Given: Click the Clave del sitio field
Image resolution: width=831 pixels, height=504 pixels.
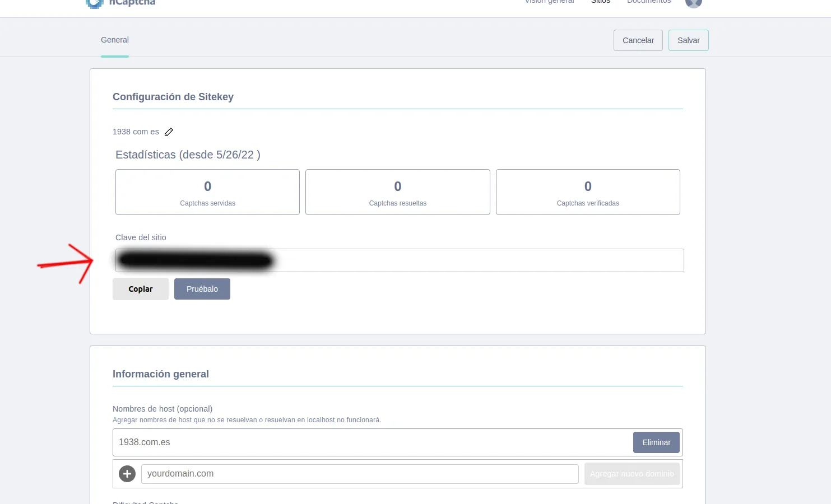Looking at the screenshot, I should pos(400,260).
